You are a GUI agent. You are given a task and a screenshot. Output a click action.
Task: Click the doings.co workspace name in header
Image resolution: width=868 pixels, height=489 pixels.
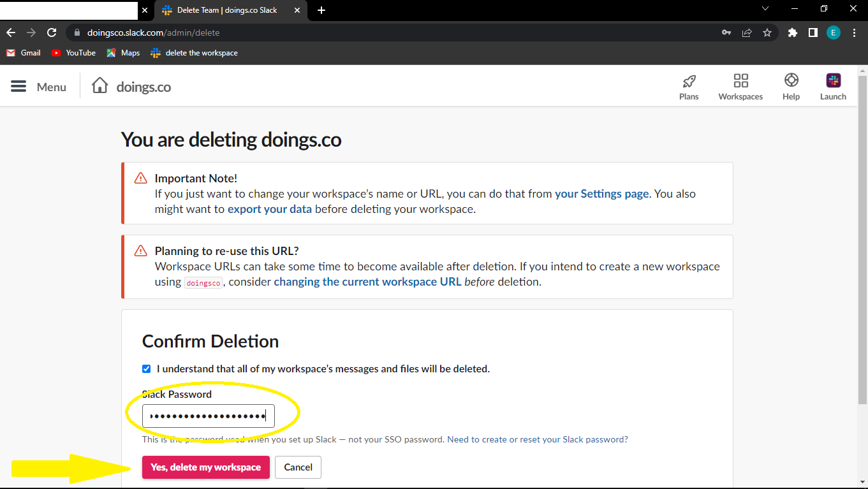(143, 87)
